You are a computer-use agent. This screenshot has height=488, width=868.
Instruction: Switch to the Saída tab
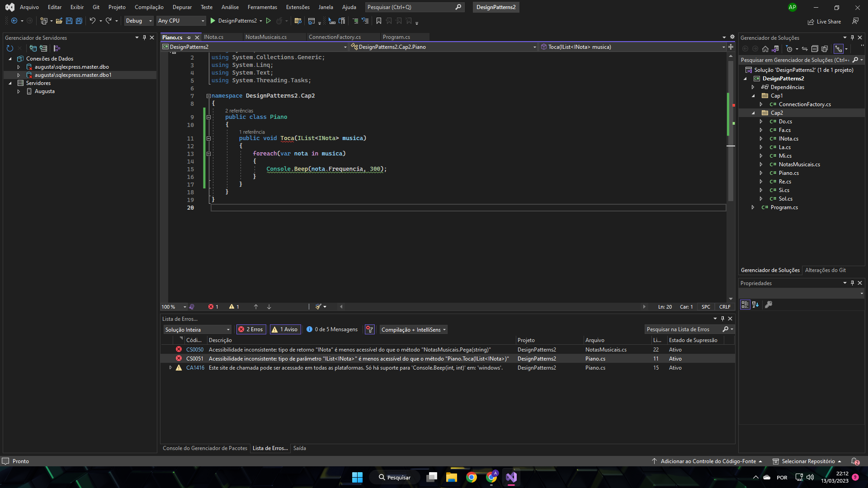point(300,448)
